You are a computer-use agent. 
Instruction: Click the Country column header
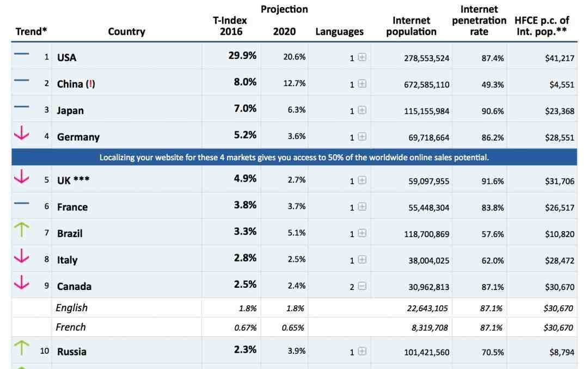pyautogui.click(x=126, y=32)
